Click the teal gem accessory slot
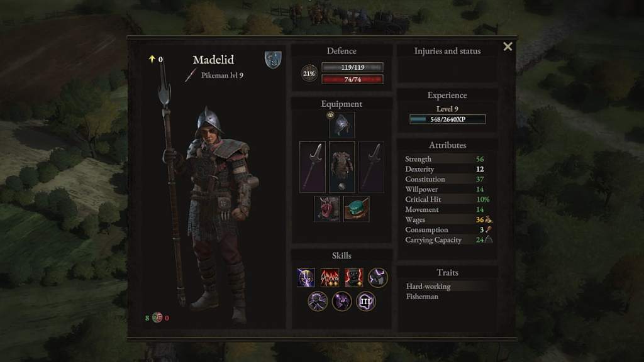This screenshot has width=644, height=362. 356,209
